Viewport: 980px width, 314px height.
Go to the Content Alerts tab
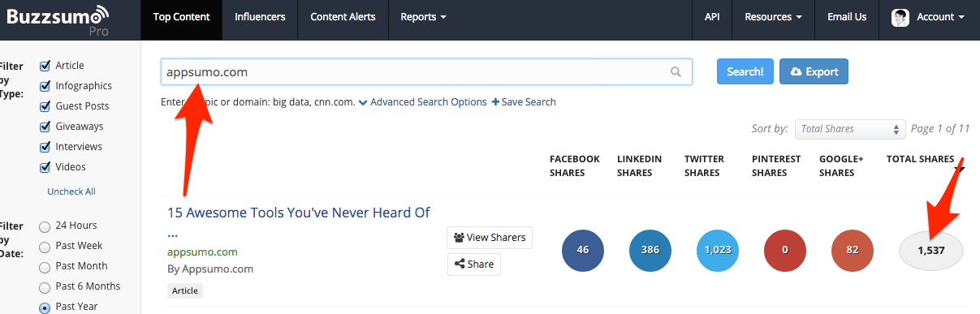tap(343, 17)
